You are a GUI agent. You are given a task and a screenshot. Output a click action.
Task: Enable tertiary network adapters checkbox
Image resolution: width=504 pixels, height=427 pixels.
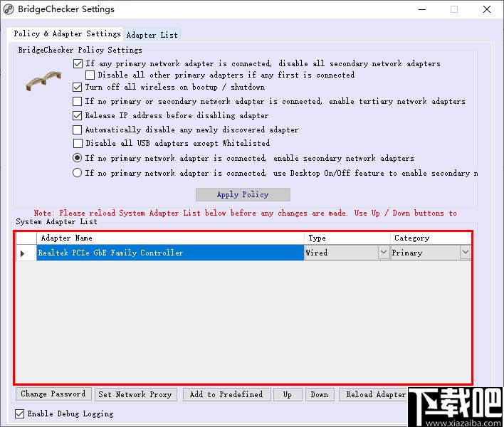tap(77, 102)
